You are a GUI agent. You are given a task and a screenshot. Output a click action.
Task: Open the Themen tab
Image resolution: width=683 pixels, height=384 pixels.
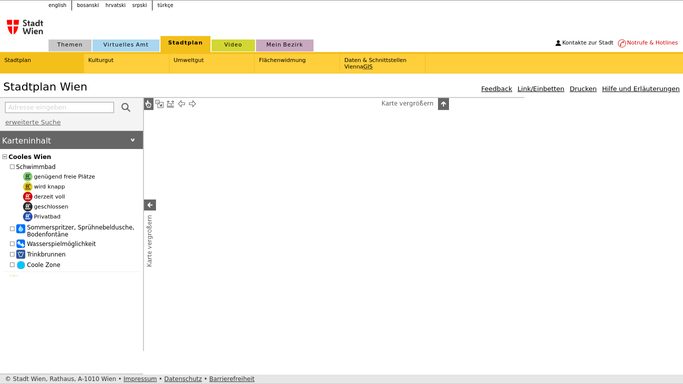coord(70,45)
